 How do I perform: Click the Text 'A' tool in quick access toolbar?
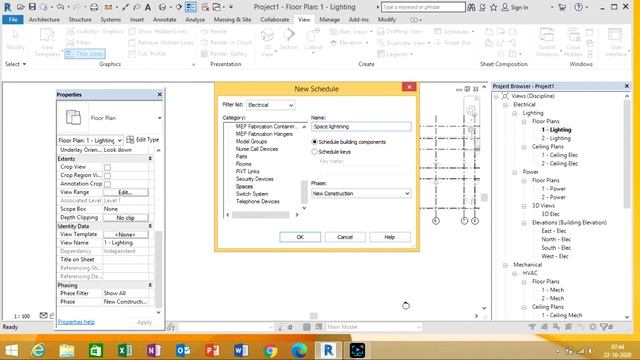148,7
